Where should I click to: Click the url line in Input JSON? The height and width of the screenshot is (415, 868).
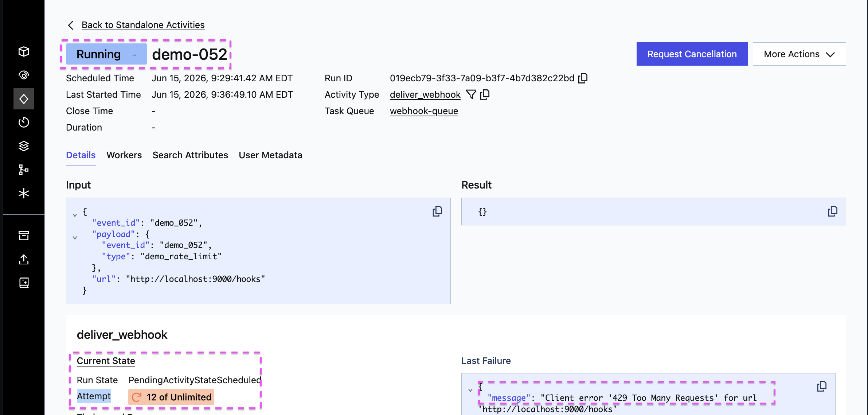point(178,279)
